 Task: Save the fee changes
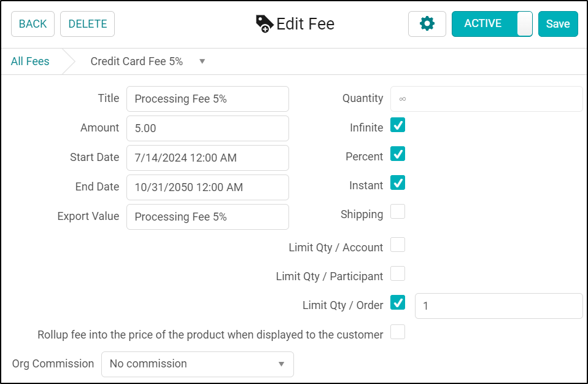[558, 23]
